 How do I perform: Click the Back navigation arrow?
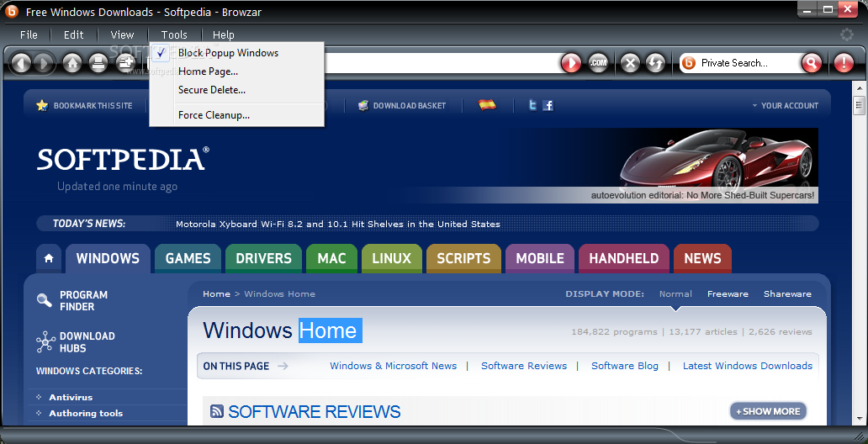pos(21,63)
